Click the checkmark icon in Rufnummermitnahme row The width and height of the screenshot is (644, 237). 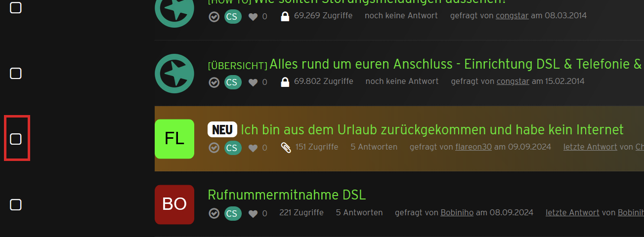(214, 213)
